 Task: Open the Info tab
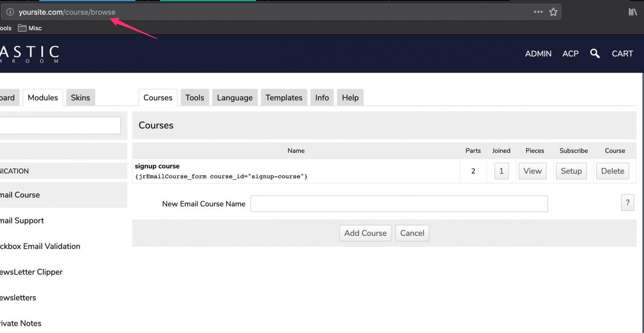pos(322,98)
